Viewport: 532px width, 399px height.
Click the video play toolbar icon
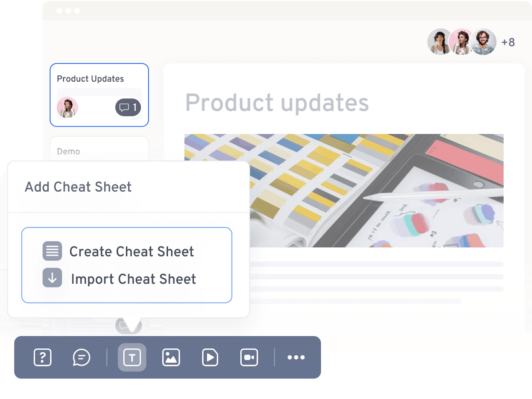click(x=210, y=357)
